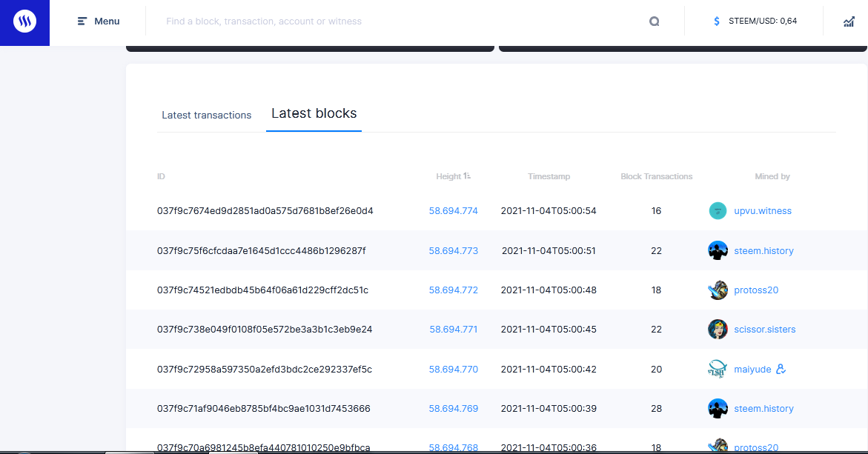
Task: Click timestamp 2021-11-04T05:00:54
Action: [x=549, y=210]
